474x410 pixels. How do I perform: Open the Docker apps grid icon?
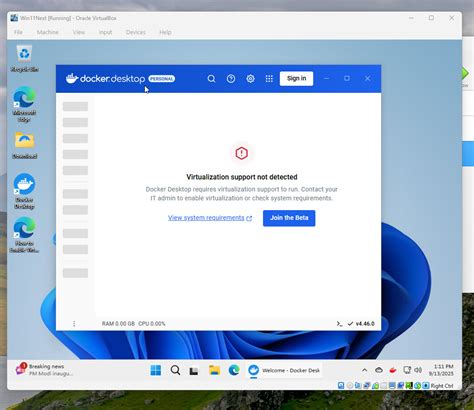pyautogui.click(x=269, y=79)
